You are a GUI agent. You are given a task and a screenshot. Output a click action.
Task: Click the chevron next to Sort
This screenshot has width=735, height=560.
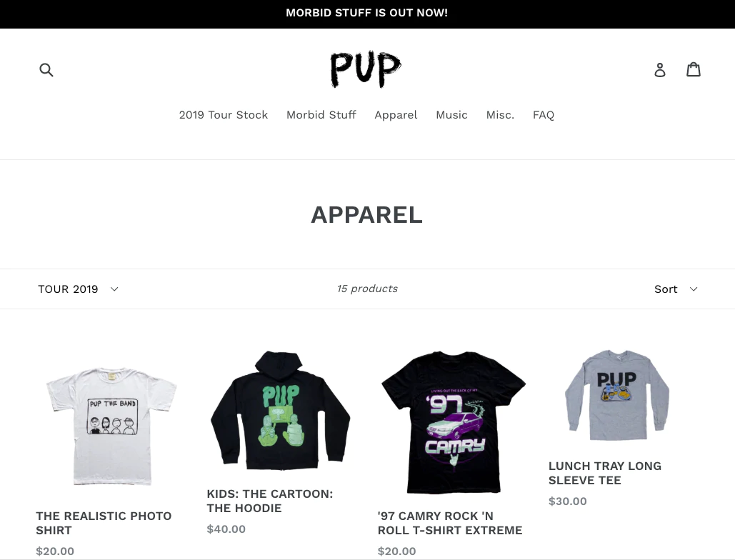pyautogui.click(x=694, y=289)
